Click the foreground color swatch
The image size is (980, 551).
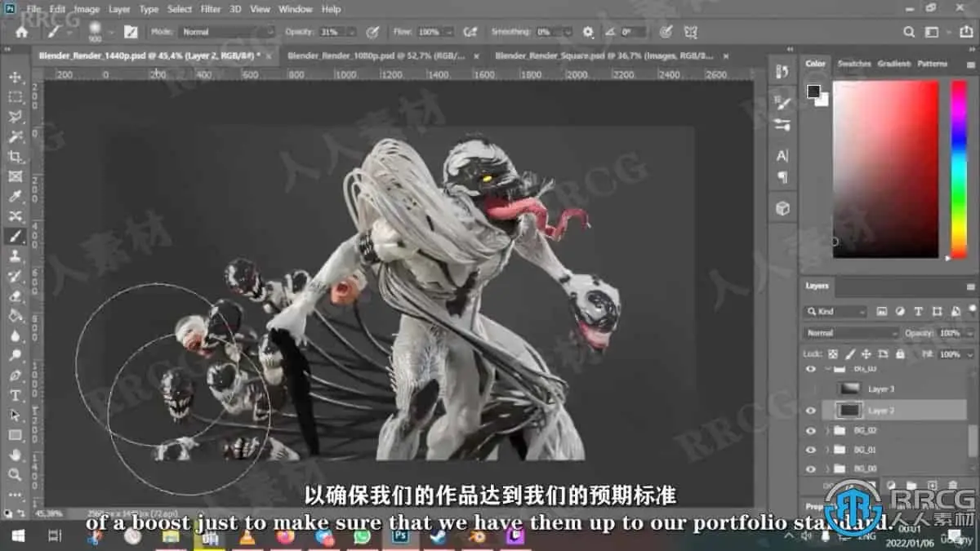(x=813, y=91)
